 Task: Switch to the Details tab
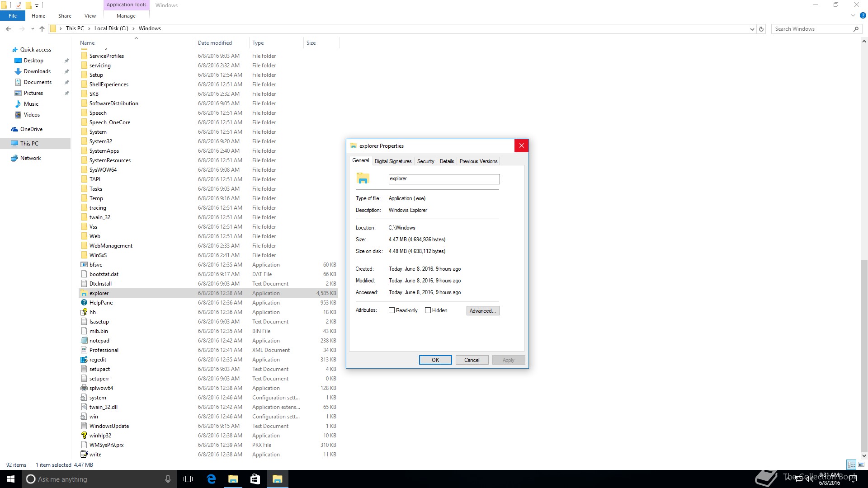coord(447,161)
